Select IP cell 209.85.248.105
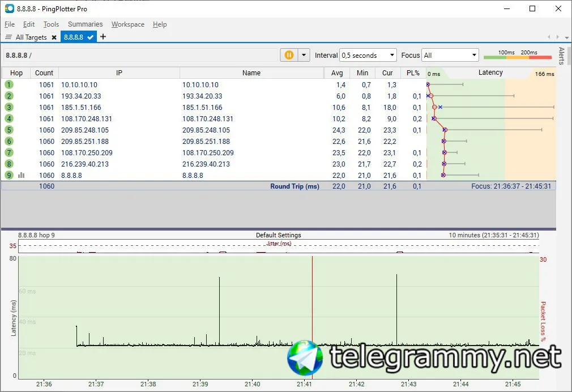572x392 pixels. tap(85, 130)
